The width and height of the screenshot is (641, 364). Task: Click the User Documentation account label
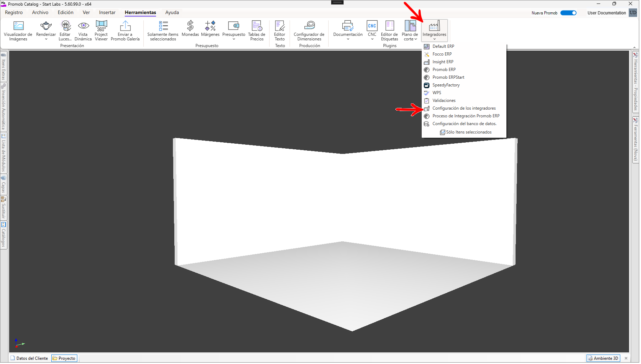607,13
